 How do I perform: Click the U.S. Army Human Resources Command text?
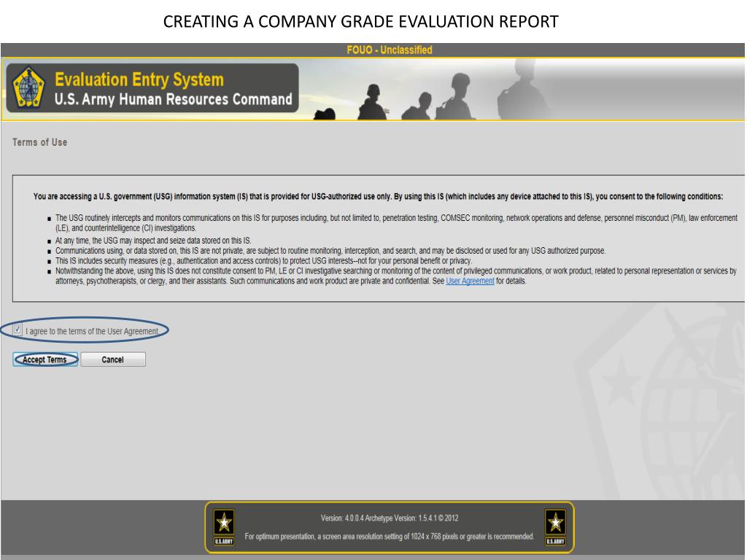point(174,99)
